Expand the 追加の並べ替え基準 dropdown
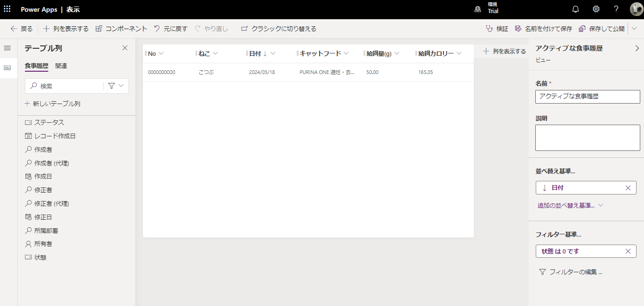Screen dimensions: 644x306 coord(569,205)
